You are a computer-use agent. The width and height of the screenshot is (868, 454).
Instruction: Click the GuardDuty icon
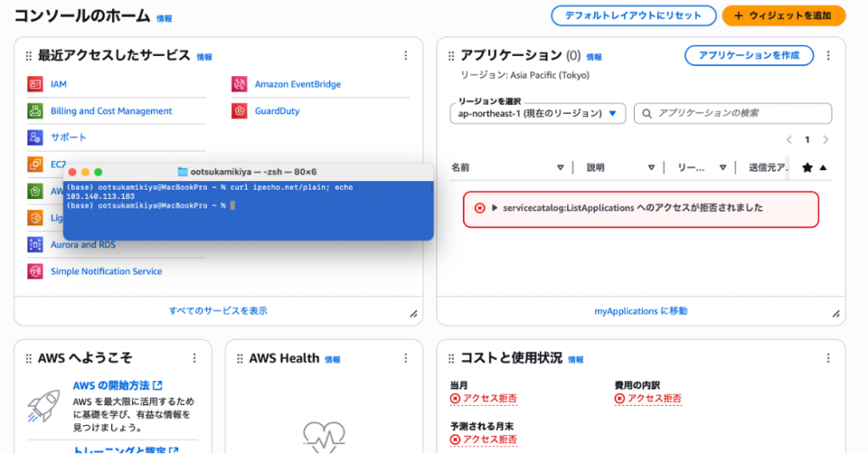(239, 111)
